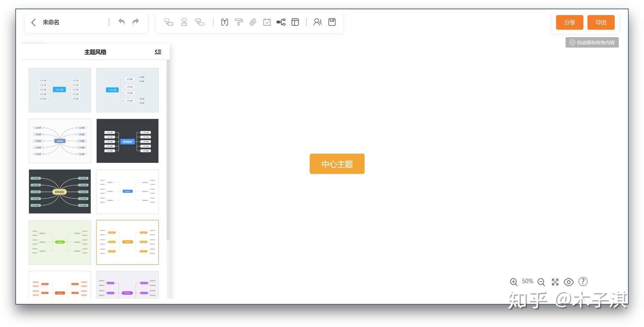Insert parent topic icon in toolbar

(200, 22)
